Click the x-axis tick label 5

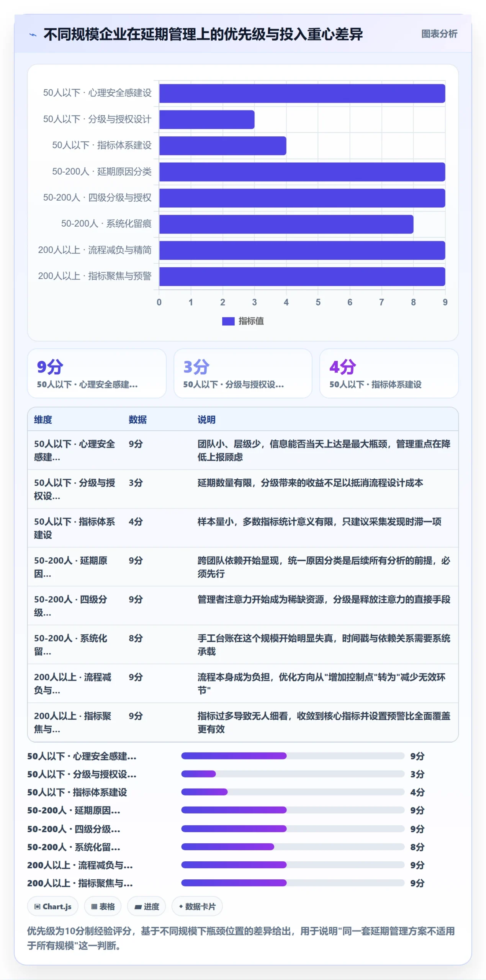318,302
